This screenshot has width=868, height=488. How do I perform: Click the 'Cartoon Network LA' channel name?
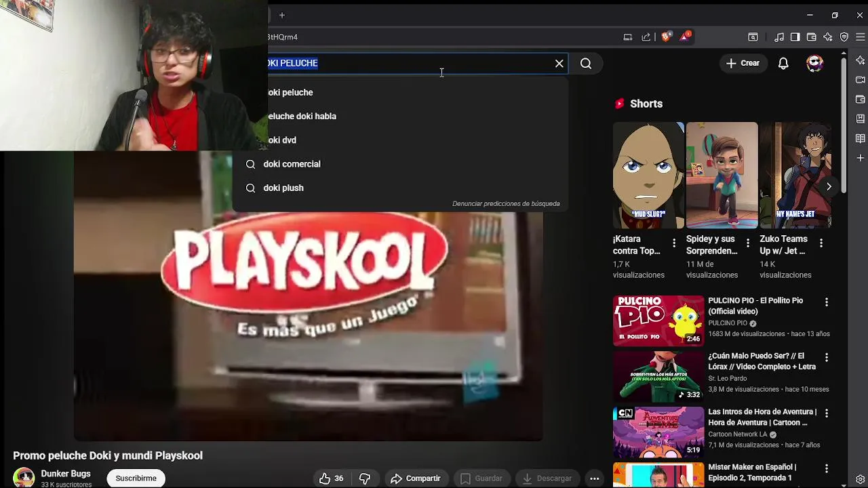coord(738,434)
